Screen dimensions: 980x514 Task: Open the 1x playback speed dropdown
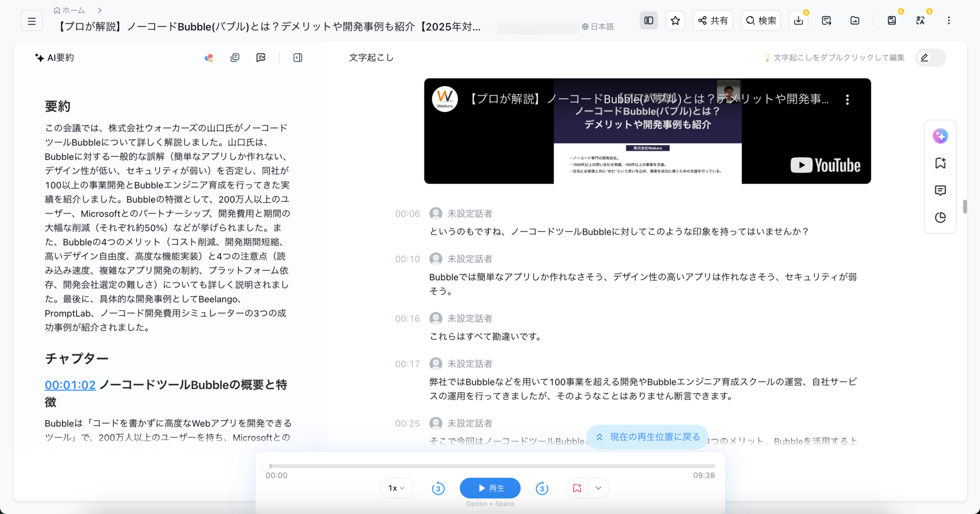396,488
